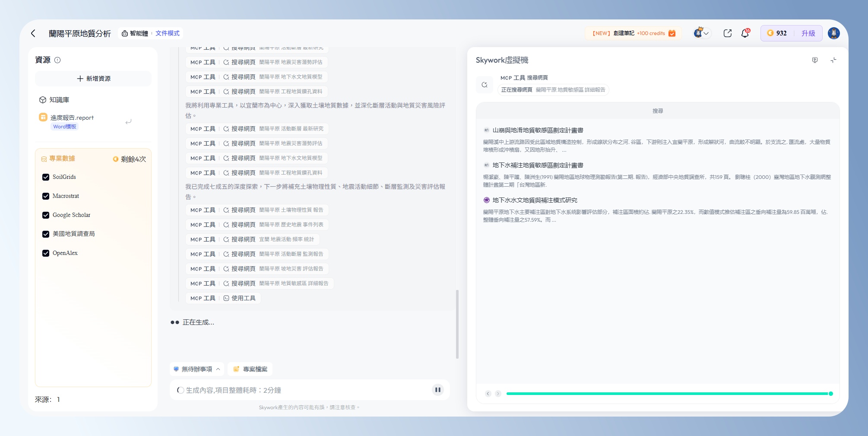
Task: Click the virtual machine screen icon
Action: pos(815,60)
